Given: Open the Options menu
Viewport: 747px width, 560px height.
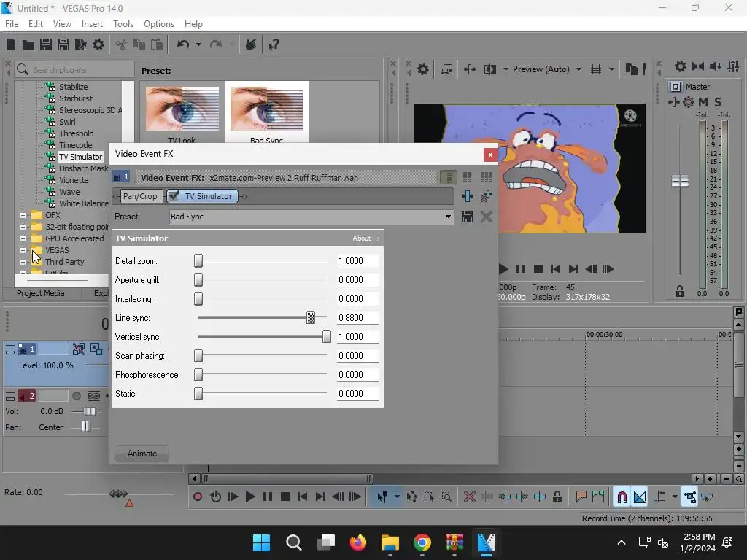Looking at the screenshot, I should point(158,24).
